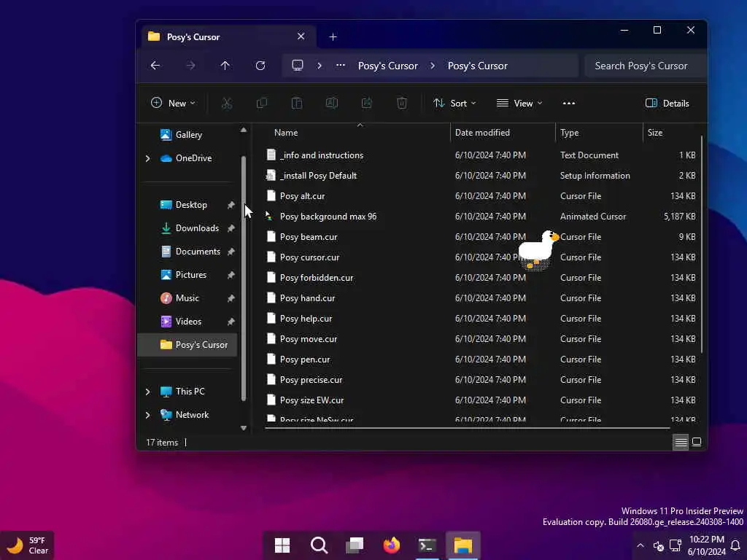The width and height of the screenshot is (747, 560).
Task: Expand This PC tree node
Action: [x=147, y=392]
